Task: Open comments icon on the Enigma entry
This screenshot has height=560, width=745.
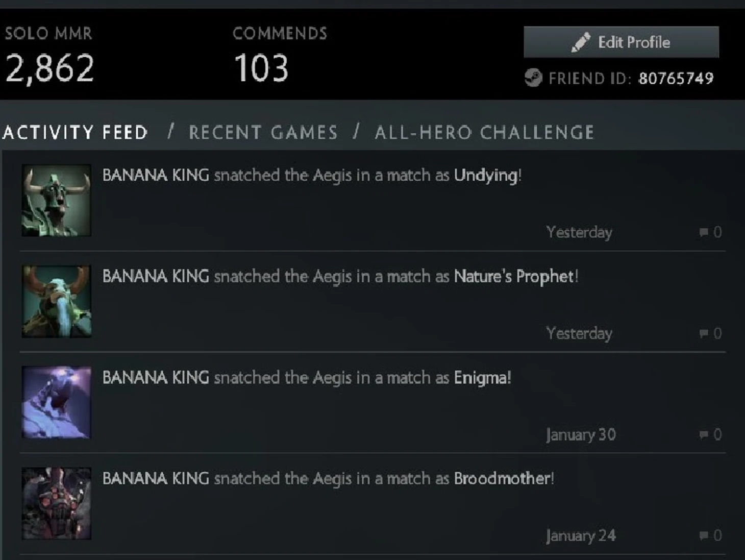Action: pos(704,435)
